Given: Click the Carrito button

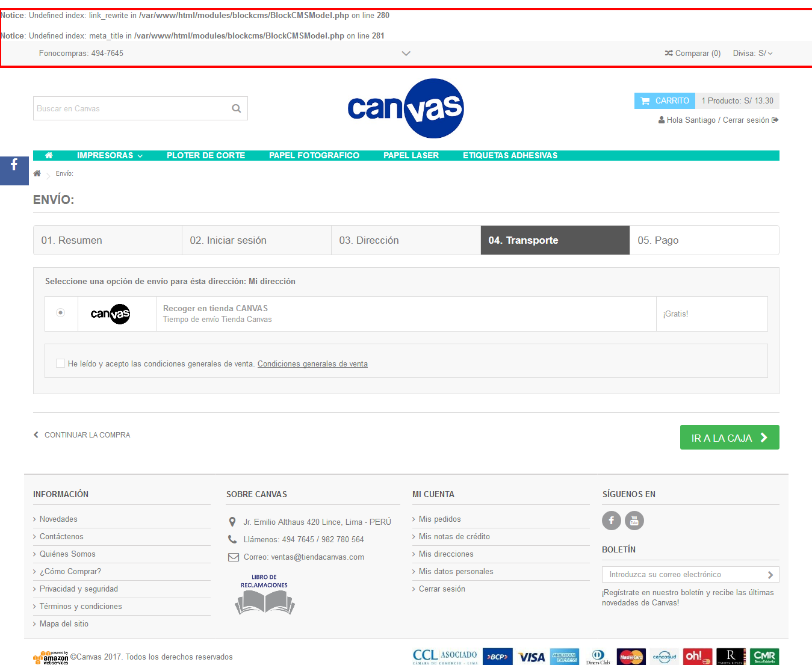Looking at the screenshot, I should [665, 101].
